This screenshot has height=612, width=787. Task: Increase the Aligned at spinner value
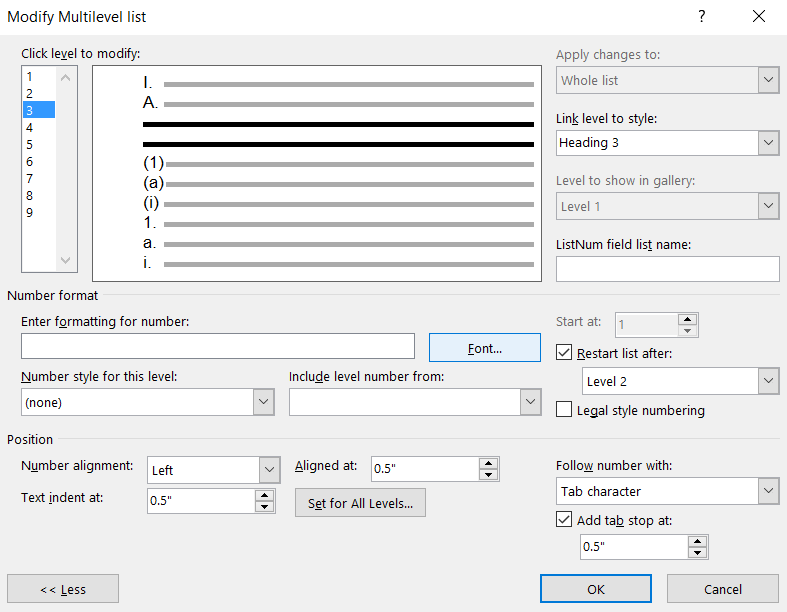click(x=488, y=463)
